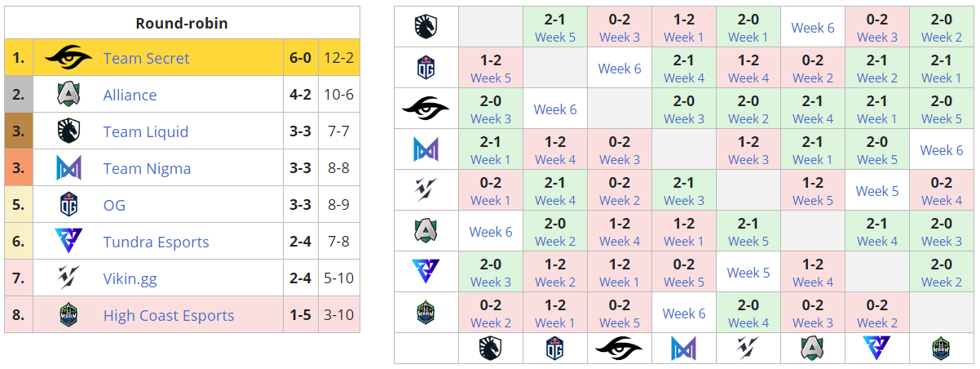This screenshot has height=369, width=980.
Task: Click the Round-robin table header
Action: (182, 23)
